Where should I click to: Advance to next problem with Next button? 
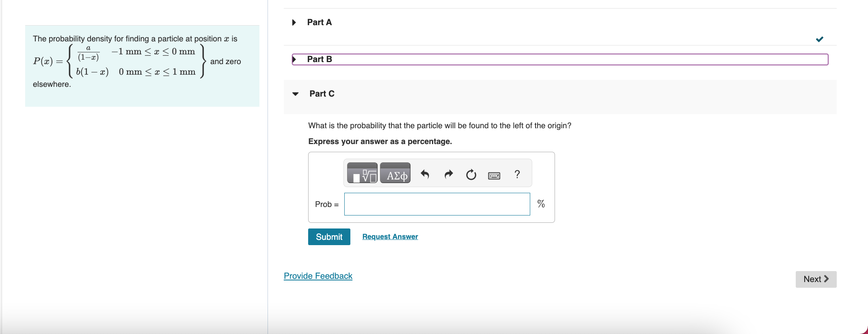pos(816,279)
